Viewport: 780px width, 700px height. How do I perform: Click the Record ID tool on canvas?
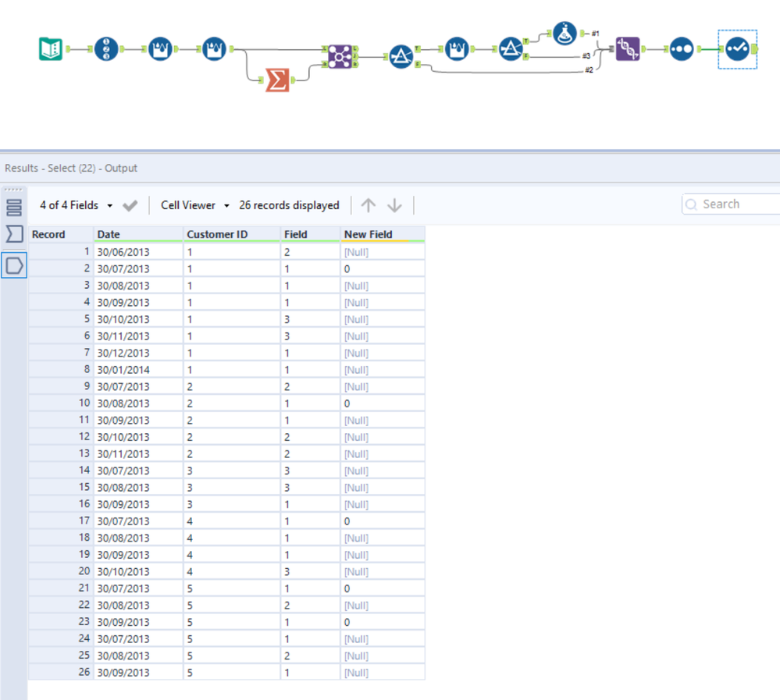coord(106,48)
